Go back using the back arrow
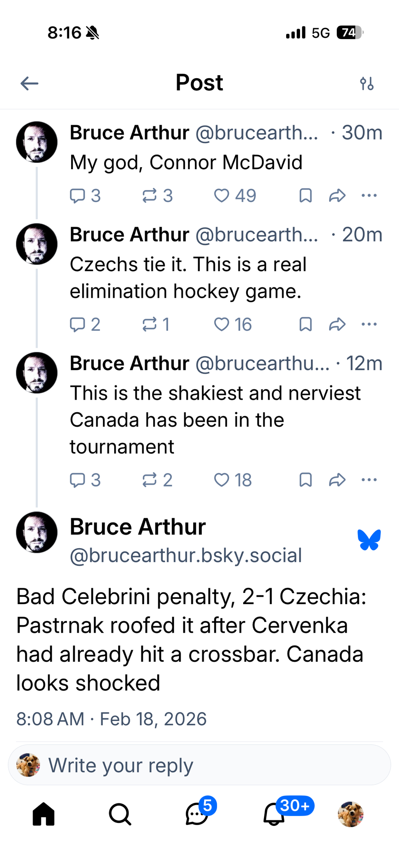Viewport: 399px width, 868px height. coord(30,83)
